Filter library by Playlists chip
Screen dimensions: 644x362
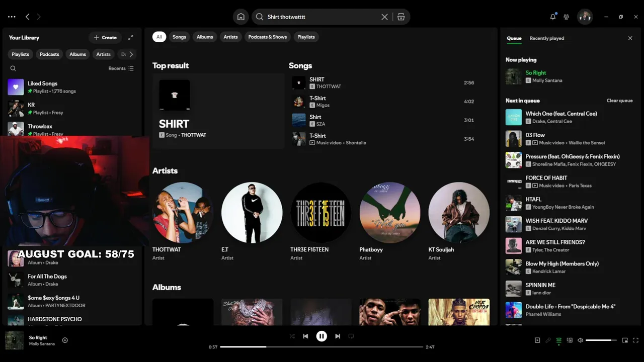[x=21, y=54]
